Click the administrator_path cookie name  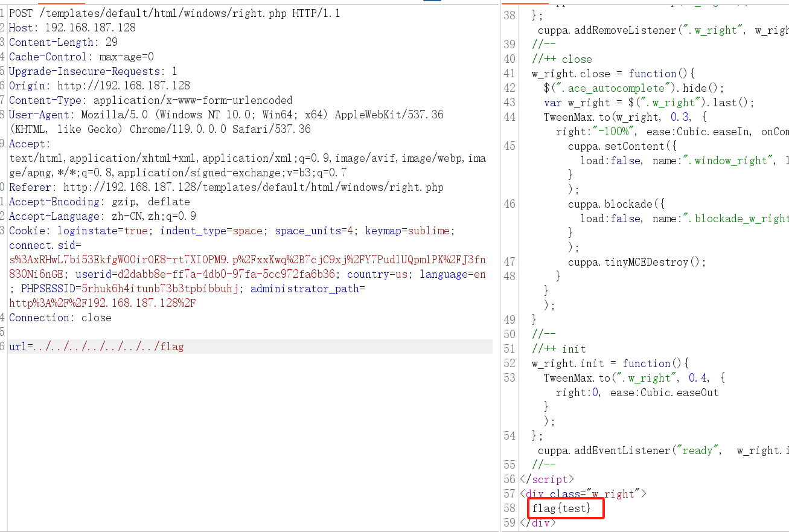[x=304, y=288]
